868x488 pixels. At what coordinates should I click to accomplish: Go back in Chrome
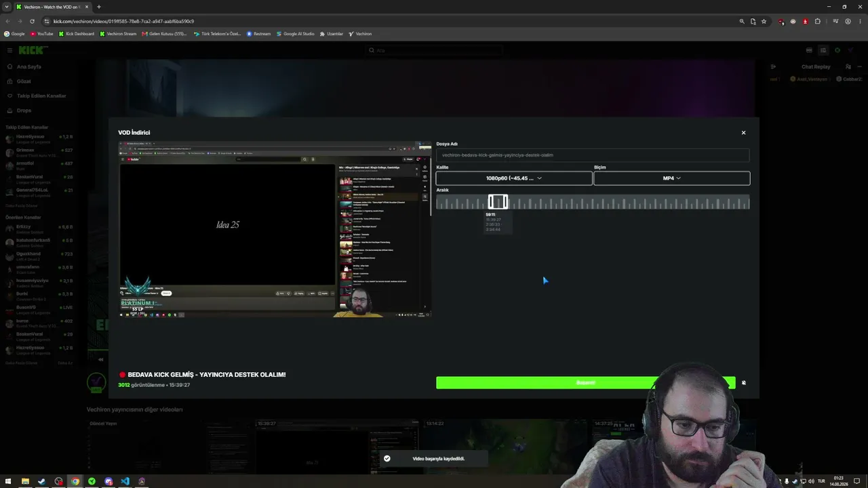[x=7, y=21]
